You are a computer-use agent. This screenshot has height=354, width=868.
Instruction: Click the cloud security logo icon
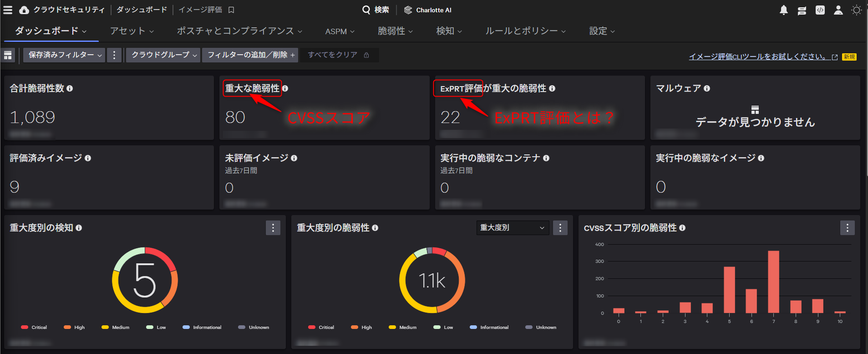[24, 10]
